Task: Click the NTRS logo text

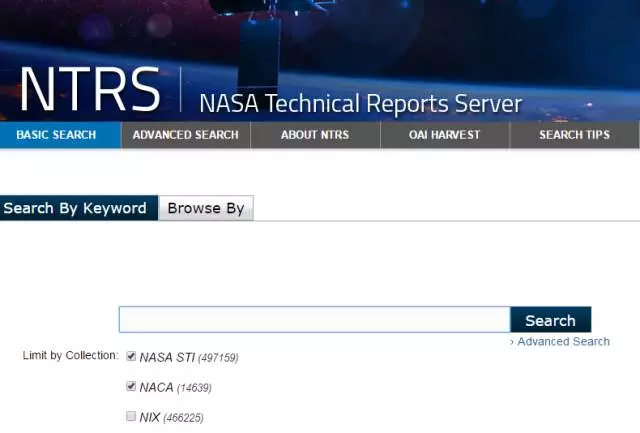Action: coord(90,89)
